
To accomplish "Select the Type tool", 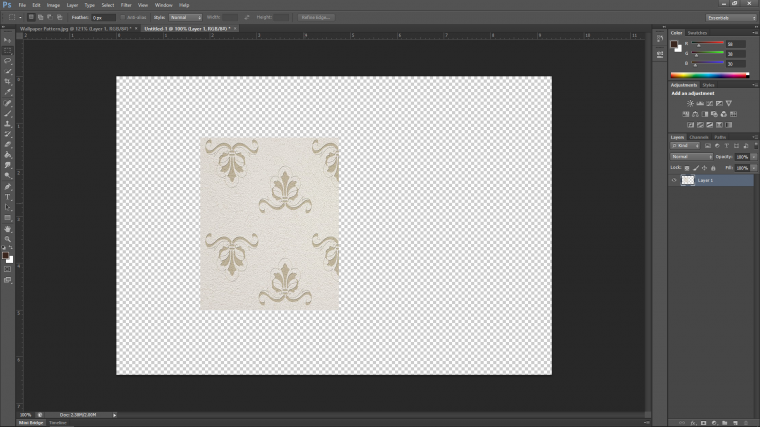I will click(7, 197).
